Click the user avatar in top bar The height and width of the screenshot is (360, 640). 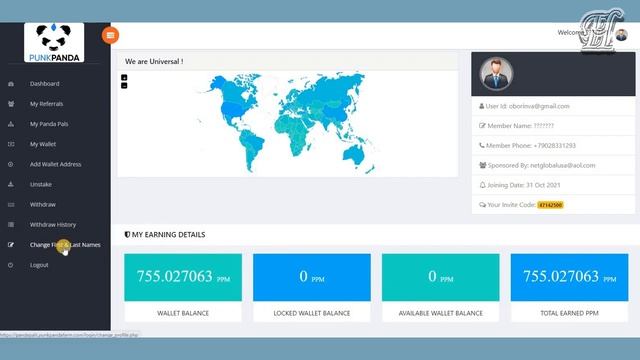(x=622, y=35)
